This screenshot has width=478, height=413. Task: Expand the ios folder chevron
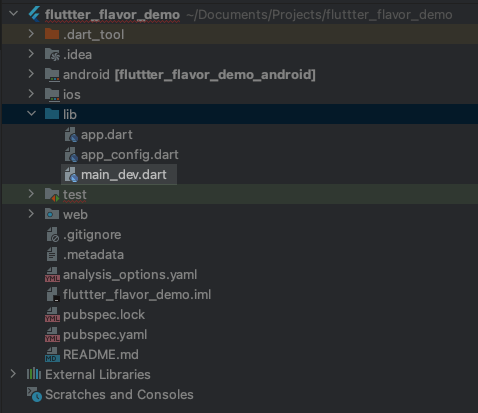tap(31, 94)
